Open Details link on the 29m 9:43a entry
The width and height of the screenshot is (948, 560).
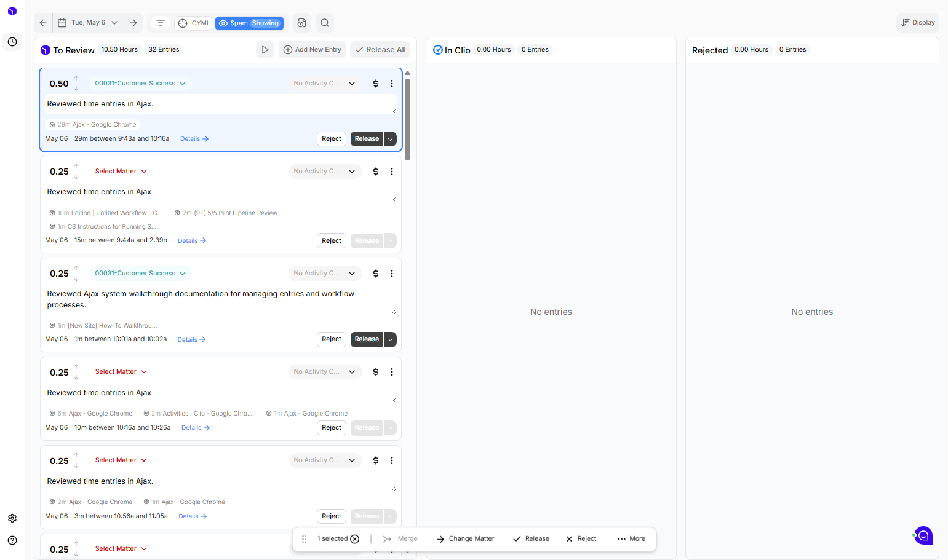coord(194,139)
